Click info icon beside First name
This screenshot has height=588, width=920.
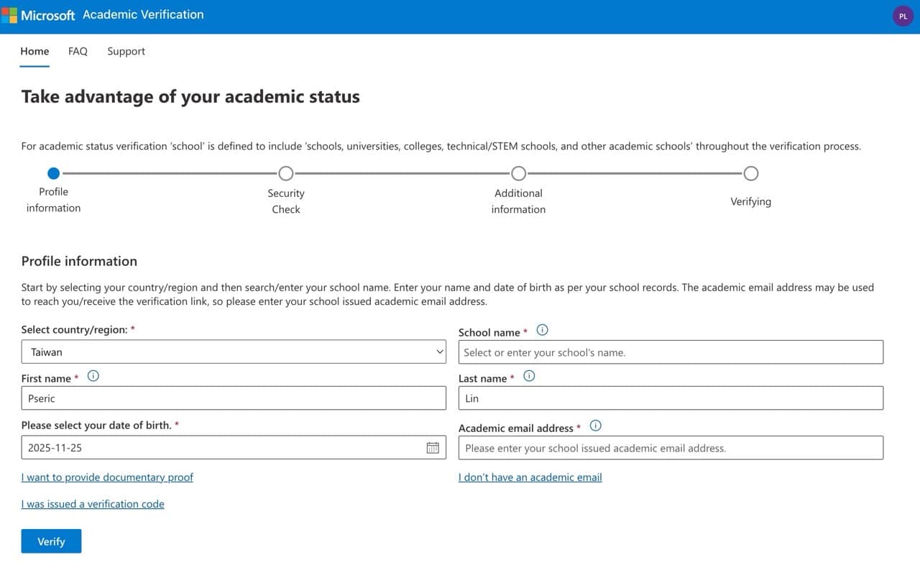(x=93, y=376)
